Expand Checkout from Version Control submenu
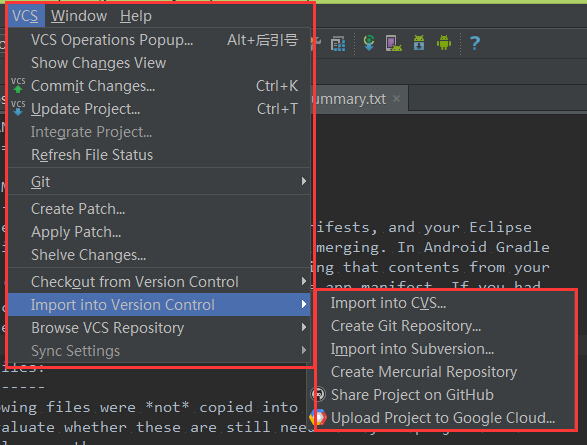587x445 pixels. 304,281
